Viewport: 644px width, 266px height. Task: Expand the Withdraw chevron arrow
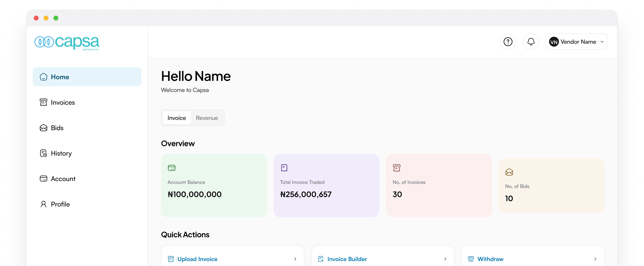595,259
